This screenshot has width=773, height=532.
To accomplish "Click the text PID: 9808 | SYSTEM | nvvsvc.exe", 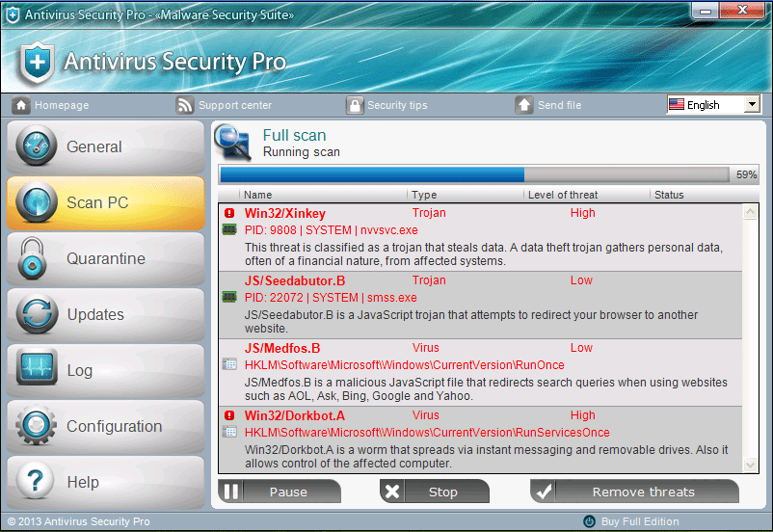I will (332, 229).
